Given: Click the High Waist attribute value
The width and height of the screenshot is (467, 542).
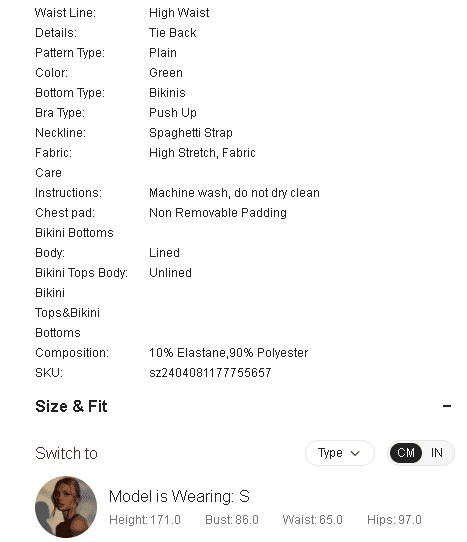Looking at the screenshot, I should click(x=179, y=13).
